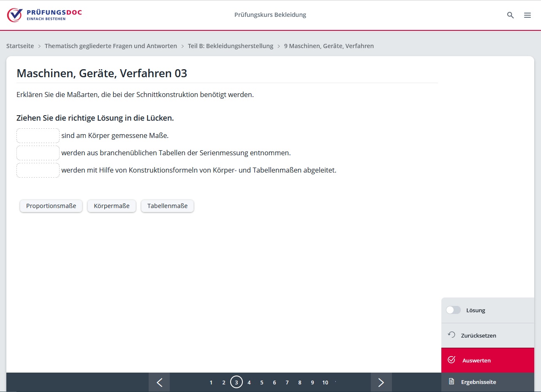Open the hamburger menu icon

(527, 15)
